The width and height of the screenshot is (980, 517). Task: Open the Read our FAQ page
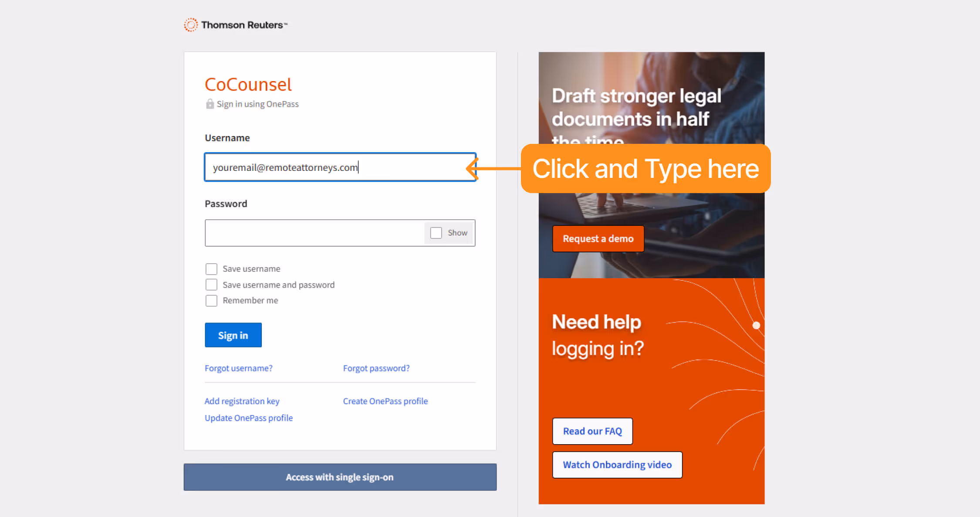(592, 431)
